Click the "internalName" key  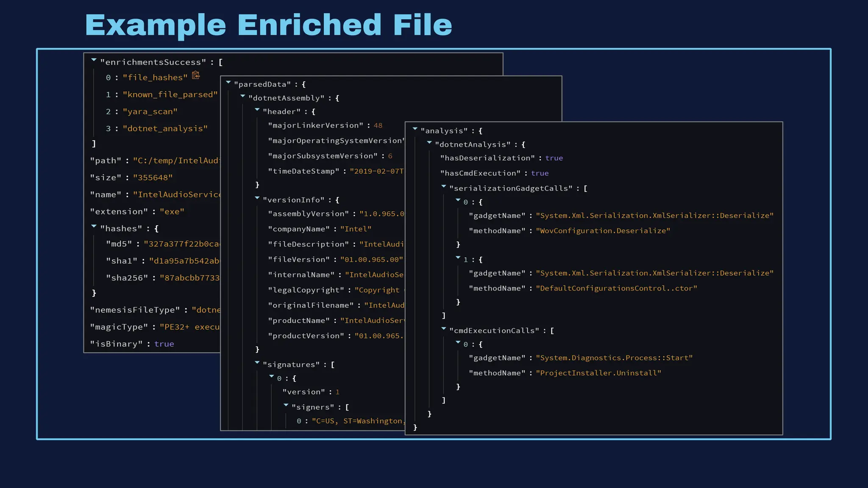(x=301, y=274)
